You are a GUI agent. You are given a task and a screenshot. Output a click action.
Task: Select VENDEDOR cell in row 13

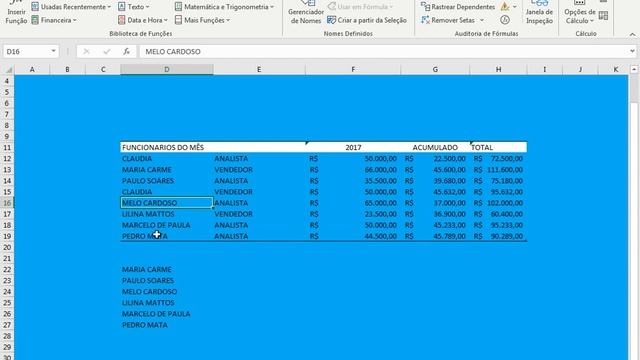pyautogui.click(x=259, y=170)
